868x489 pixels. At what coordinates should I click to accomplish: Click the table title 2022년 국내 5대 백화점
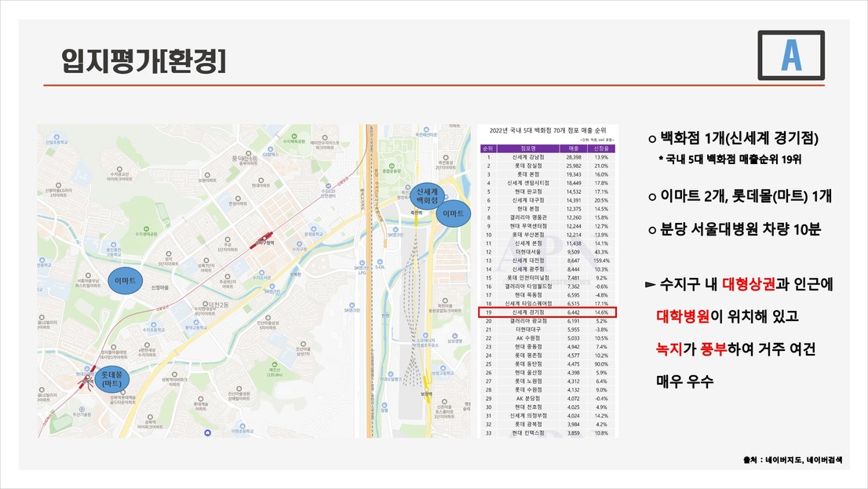point(548,131)
